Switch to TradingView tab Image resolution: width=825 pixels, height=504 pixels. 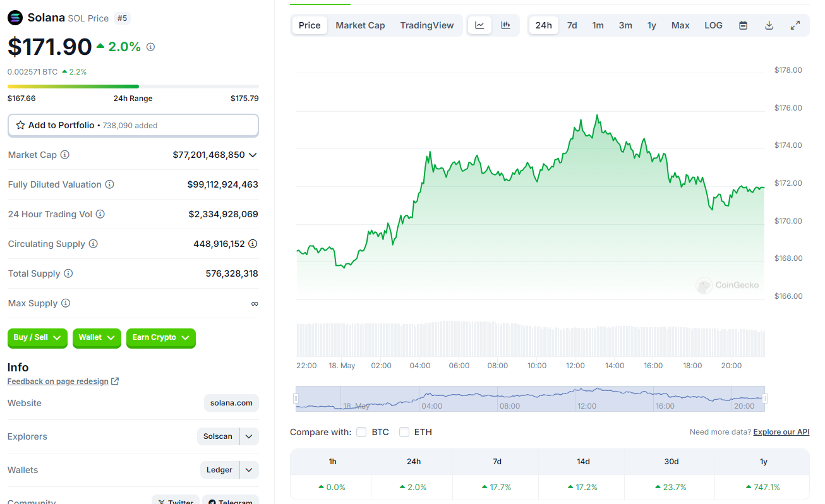tap(427, 25)
